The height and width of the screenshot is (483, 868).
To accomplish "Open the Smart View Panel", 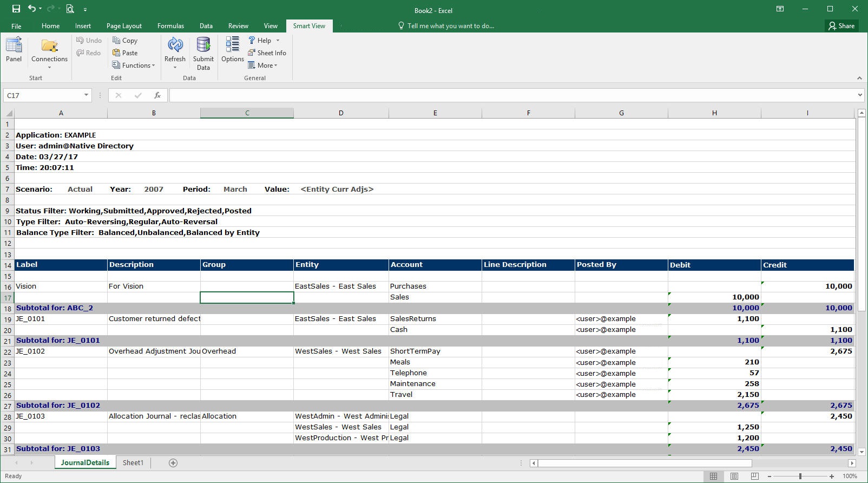I will point(14,50).
